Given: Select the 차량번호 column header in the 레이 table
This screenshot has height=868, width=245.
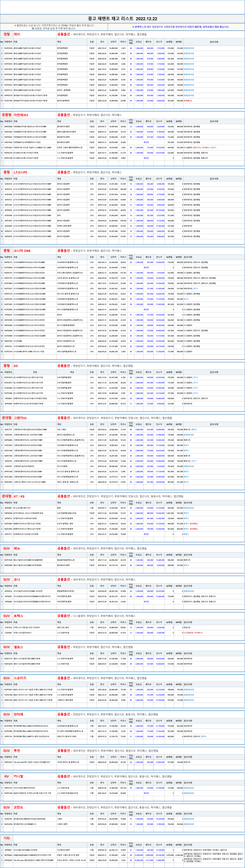Looking at the screenshot, I should click(x=8, y=42).
